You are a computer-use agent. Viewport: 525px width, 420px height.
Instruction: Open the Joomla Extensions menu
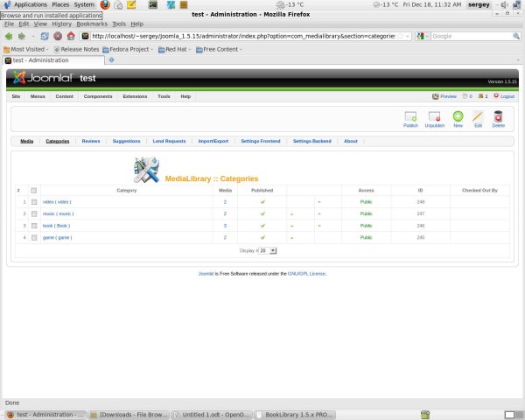(x=135, y=96)
